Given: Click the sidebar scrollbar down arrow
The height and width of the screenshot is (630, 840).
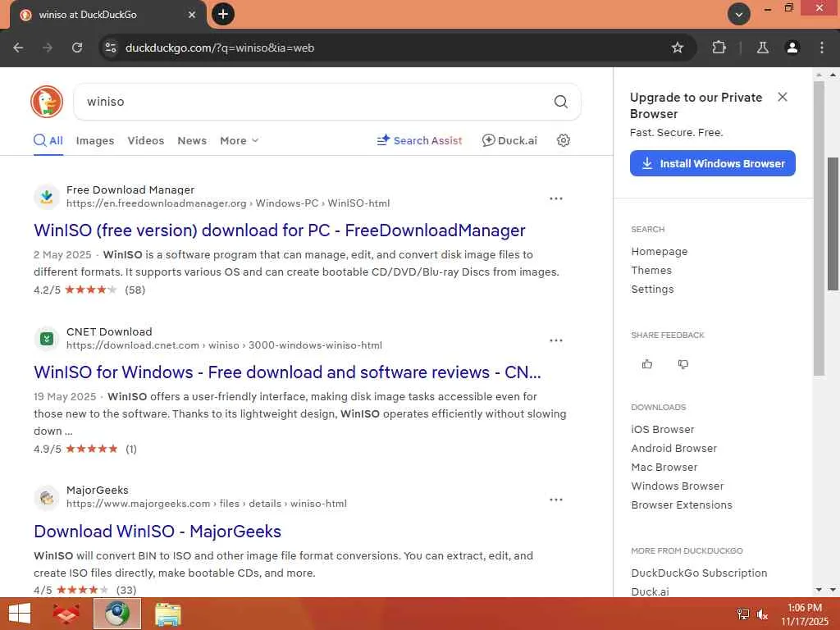Looking at the screenshot, I should point(819,589).
